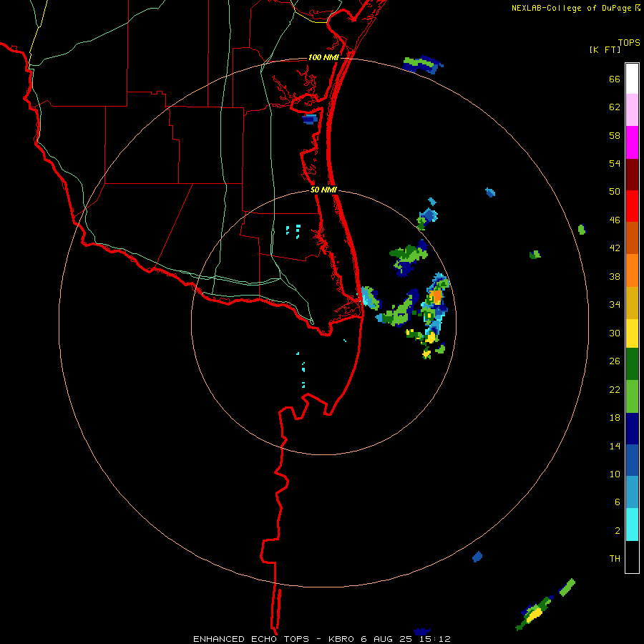This screenshot has width=644, height=644.
Task: Click the 46 legend value
Action: point(615,220)
